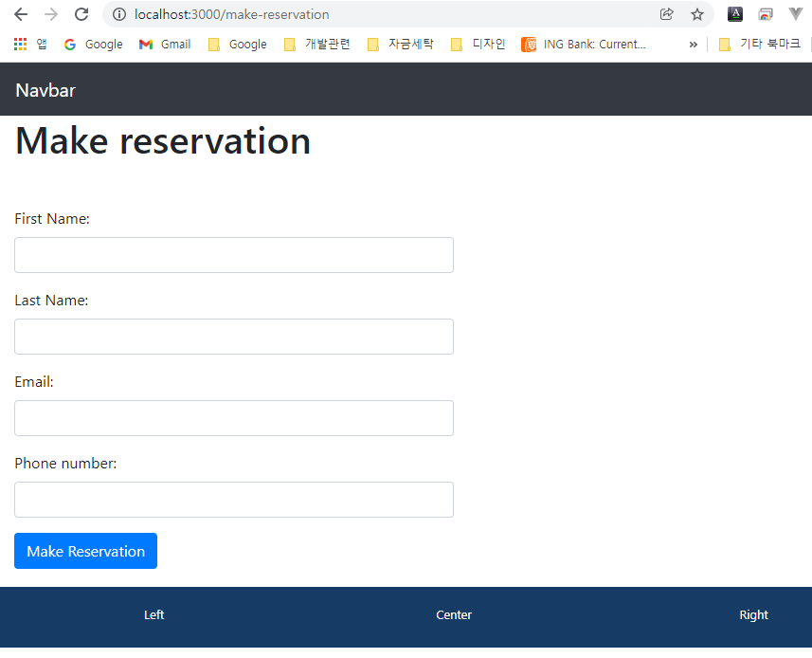Click the Make reservation page heading
The height and width of the screenshot is (658, 812).
(x=163, y=140)
